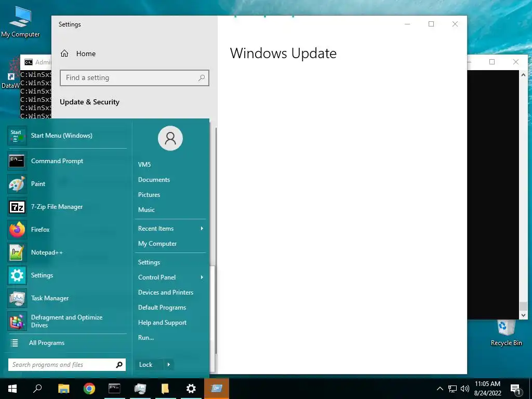532x399 pixels.
Task: Click the Find a setting search box
Action: (x=135, y=78)
